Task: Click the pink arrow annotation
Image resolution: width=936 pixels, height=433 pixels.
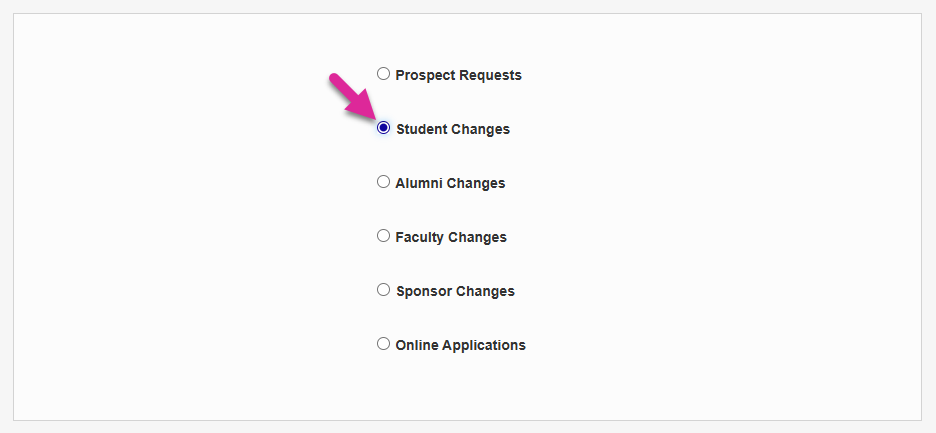Action: (x=351, y=98)
